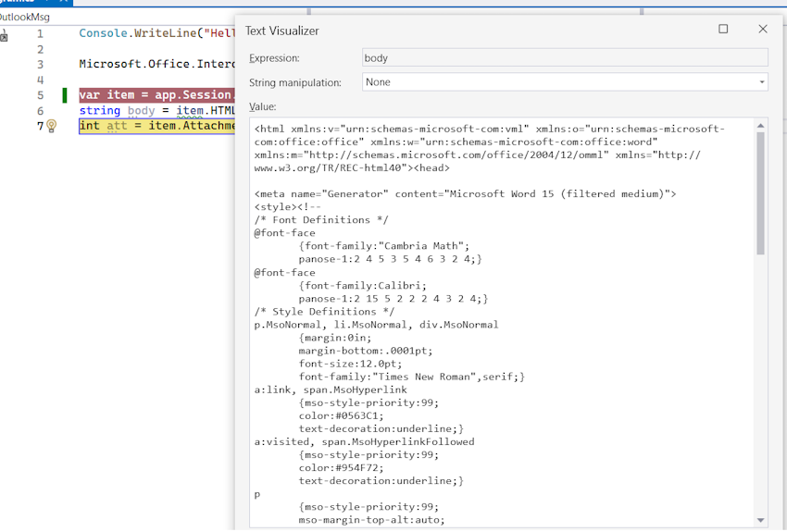Click the 'Times New Roman' font-family line
787x532 pixels.
pyautogui.click(x=412, y=377)
